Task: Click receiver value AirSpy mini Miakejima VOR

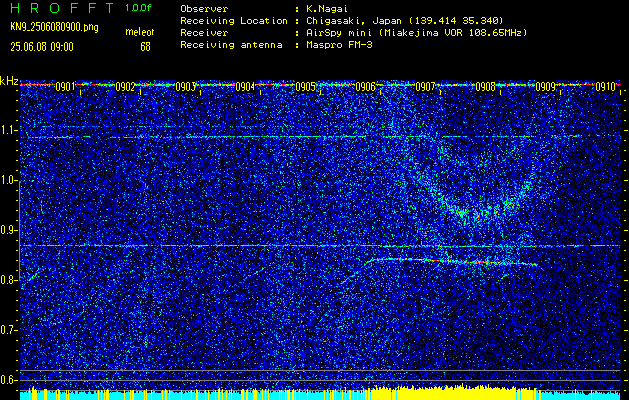Action: [x=416, y=33]
